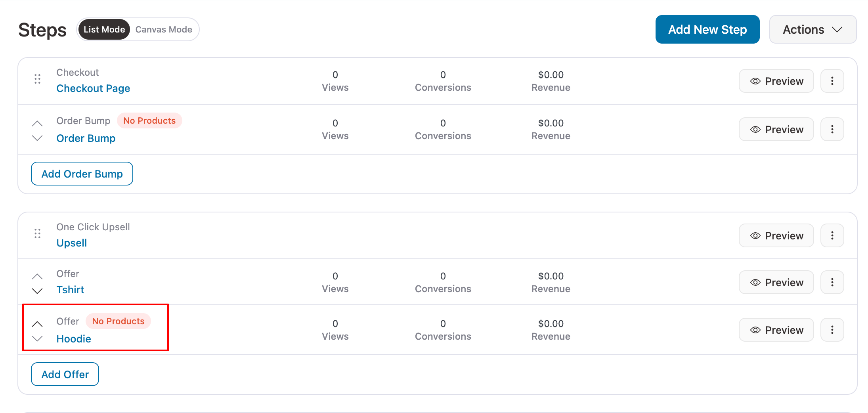This screenshot has height=413, width=868.
Task: Expand the Actions dropdown
Action: (813, 29)
